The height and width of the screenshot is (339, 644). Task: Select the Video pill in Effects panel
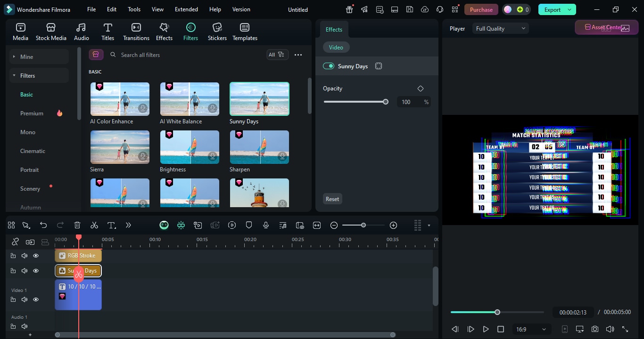point(336,47)
